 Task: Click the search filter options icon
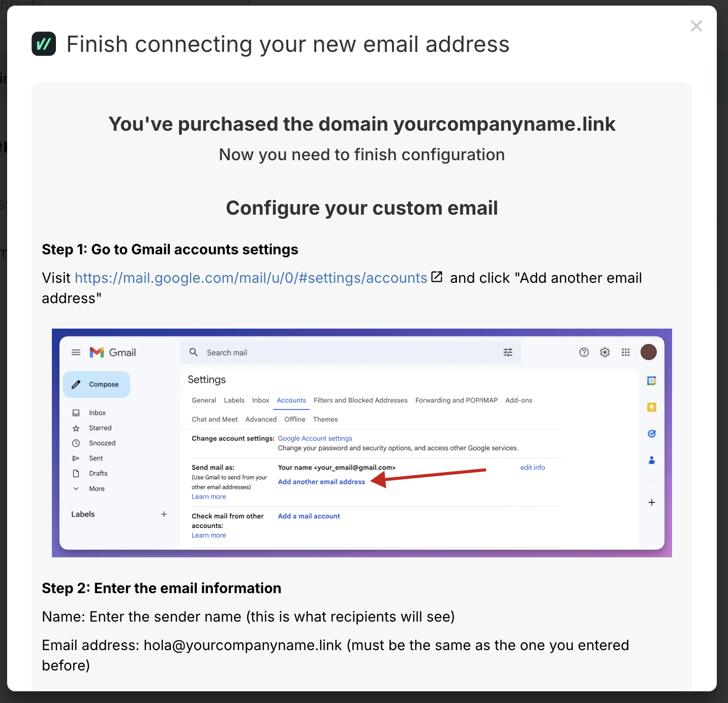pyautogui.click(x=507, y=352)
